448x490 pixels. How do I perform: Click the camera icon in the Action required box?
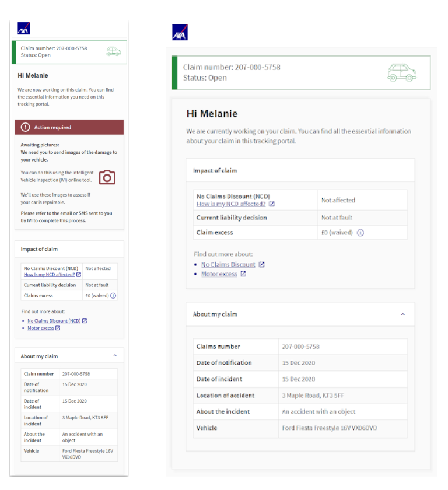[107, 177]
